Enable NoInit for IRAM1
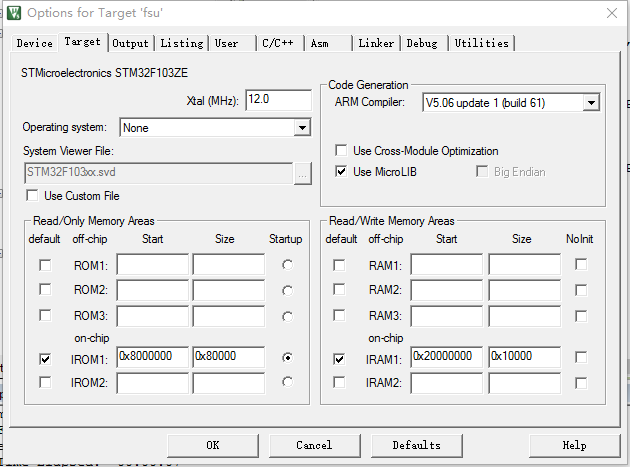Image resolution: width=630 pixels, height=467 pixels. (x=581, y=357)
